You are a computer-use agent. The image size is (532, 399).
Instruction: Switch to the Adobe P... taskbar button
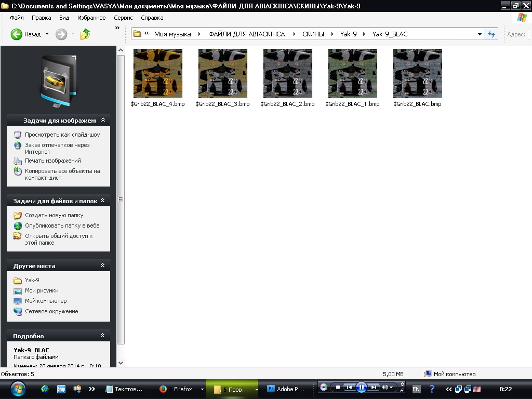(x=286, y=389)
